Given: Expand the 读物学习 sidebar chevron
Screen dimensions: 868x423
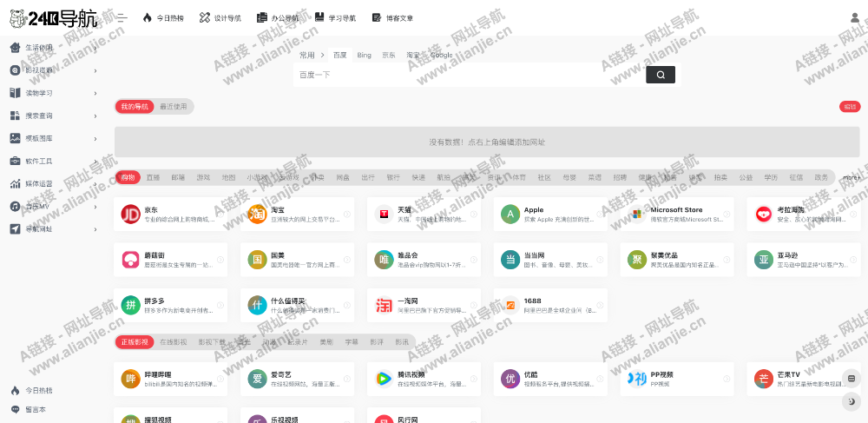Looking at the screenshot, I should point(95,94).
